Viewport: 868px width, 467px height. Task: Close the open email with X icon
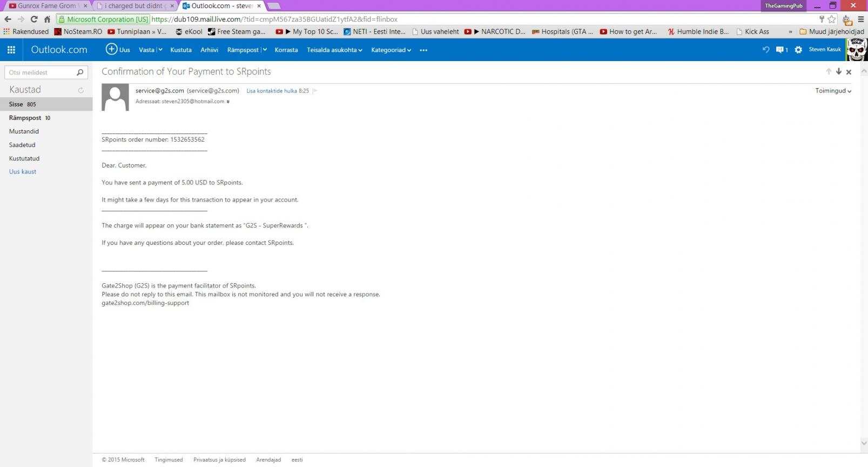[x=849, y=72]
